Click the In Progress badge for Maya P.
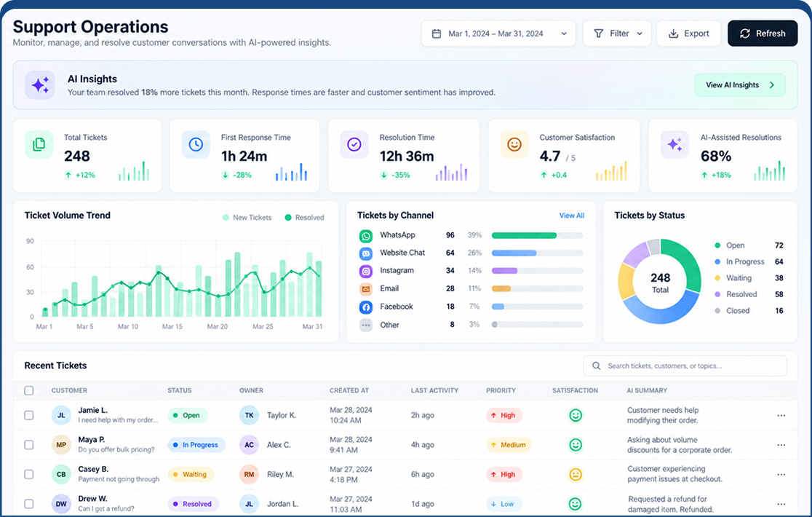The image size is (812, 517). tap(196, 445)
